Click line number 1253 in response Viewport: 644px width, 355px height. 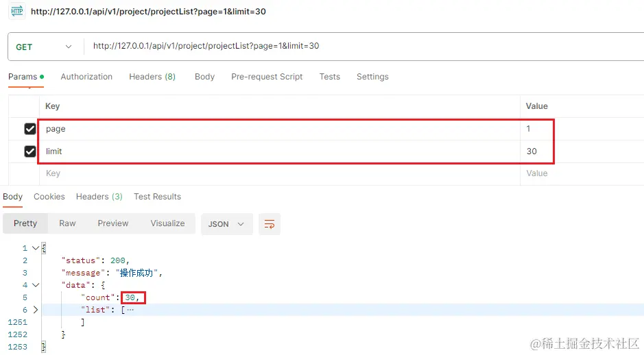[18, 347]
